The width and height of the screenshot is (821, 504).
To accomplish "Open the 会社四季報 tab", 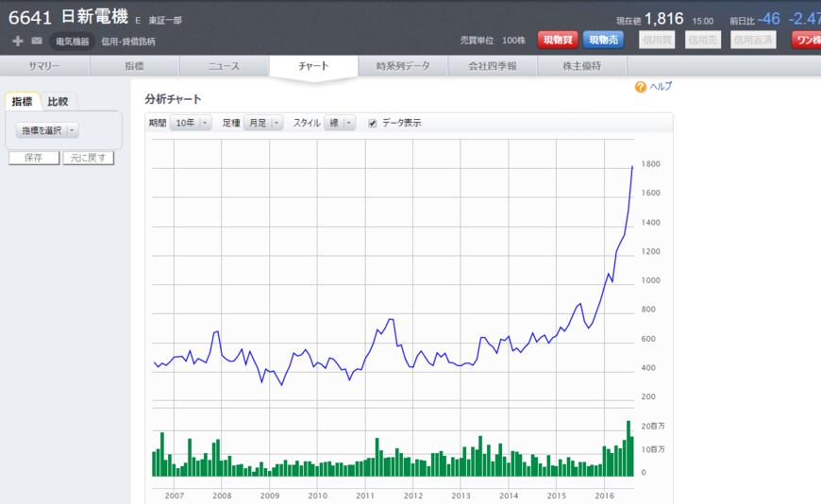I will (493, 66).
